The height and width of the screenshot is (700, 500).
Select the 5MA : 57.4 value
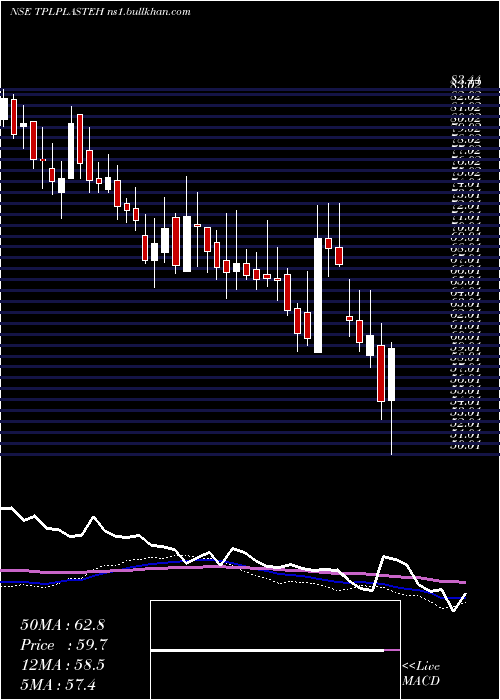(x=59, y=684)
